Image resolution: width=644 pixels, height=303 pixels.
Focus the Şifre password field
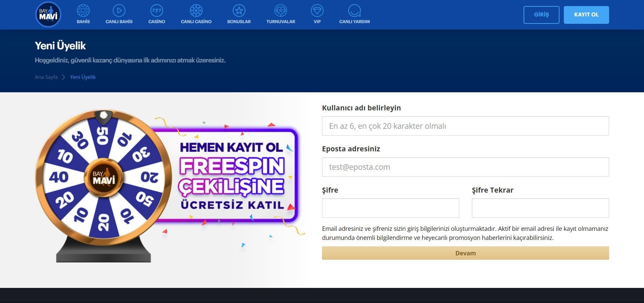pos(390,208)
